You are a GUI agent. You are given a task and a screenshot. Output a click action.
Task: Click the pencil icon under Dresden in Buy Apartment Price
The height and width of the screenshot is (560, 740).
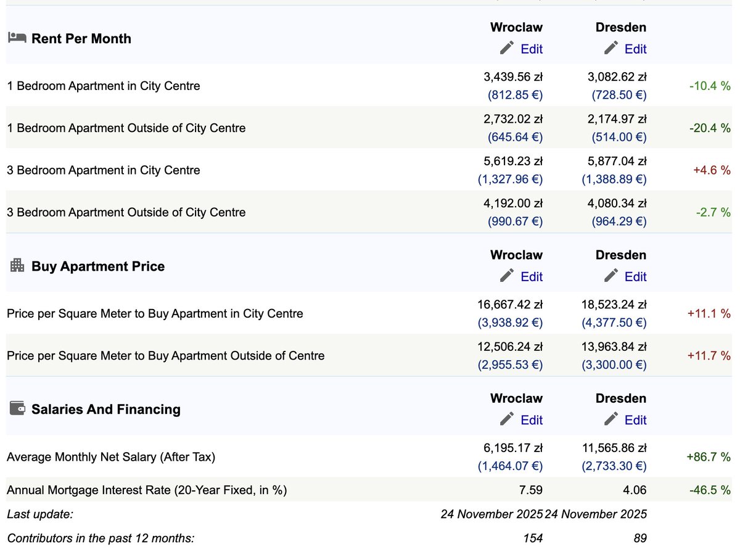pos(611,276)
